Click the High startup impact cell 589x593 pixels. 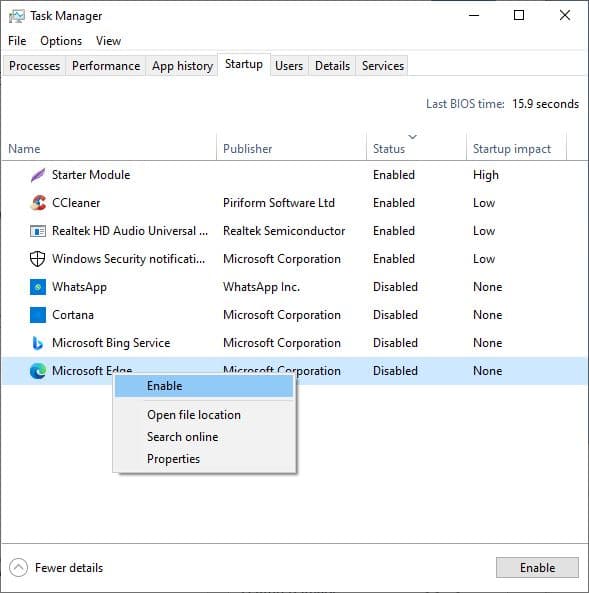486,175
